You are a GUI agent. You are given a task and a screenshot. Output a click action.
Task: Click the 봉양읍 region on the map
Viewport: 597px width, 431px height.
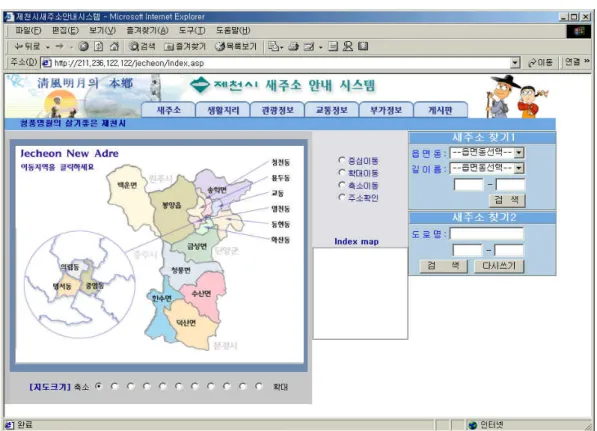coord(172,208)
